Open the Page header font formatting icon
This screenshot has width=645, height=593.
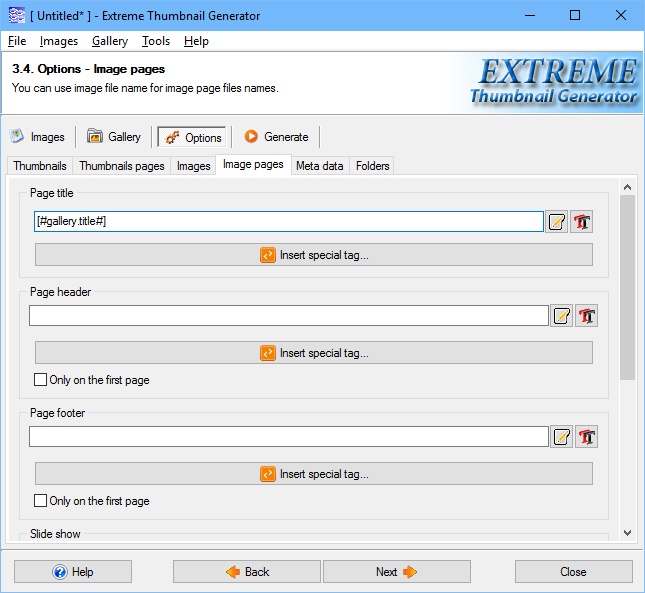(587, 316)
